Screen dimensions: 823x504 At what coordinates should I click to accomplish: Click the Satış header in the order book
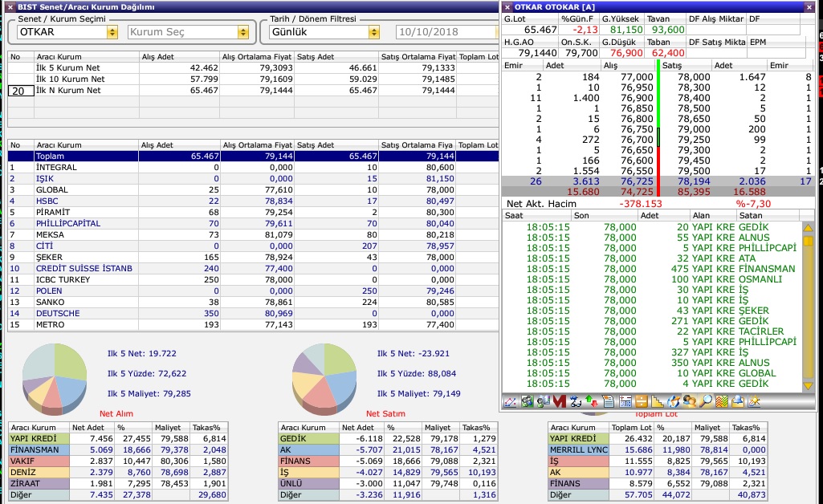tap(684, 66)
